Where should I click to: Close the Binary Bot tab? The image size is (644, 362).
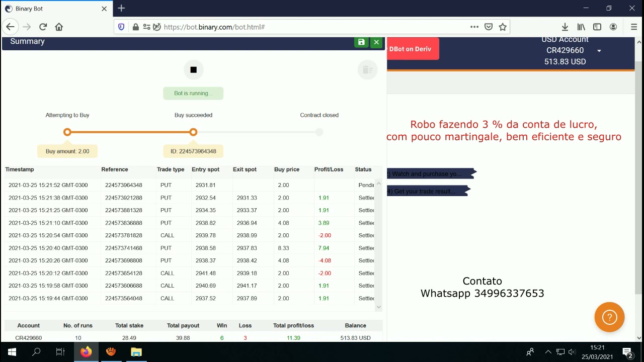pyautogui.click(x=104, y=9)
